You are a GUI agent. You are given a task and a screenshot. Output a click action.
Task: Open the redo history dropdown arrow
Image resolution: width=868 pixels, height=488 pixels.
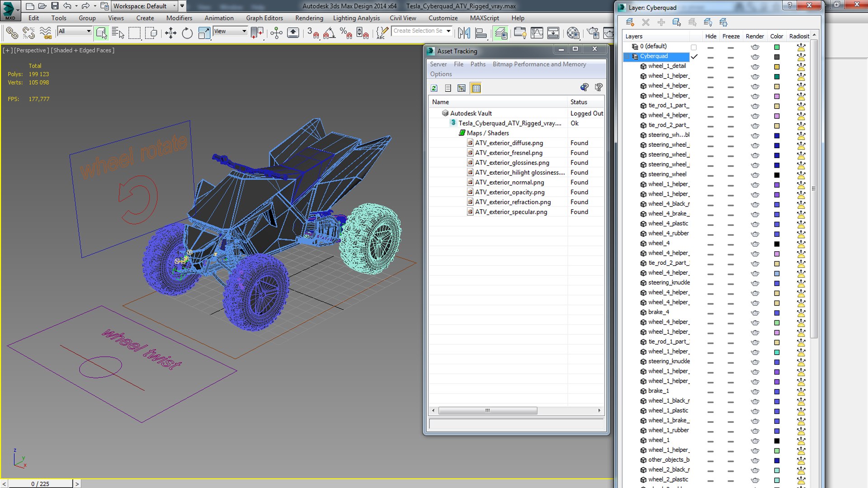point(95,6)
